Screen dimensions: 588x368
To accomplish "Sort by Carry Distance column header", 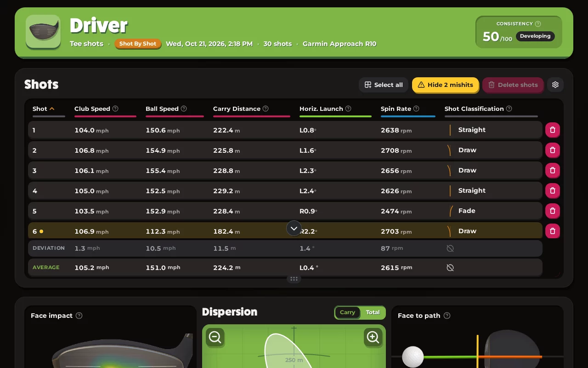I will click(x=237, y=109).
